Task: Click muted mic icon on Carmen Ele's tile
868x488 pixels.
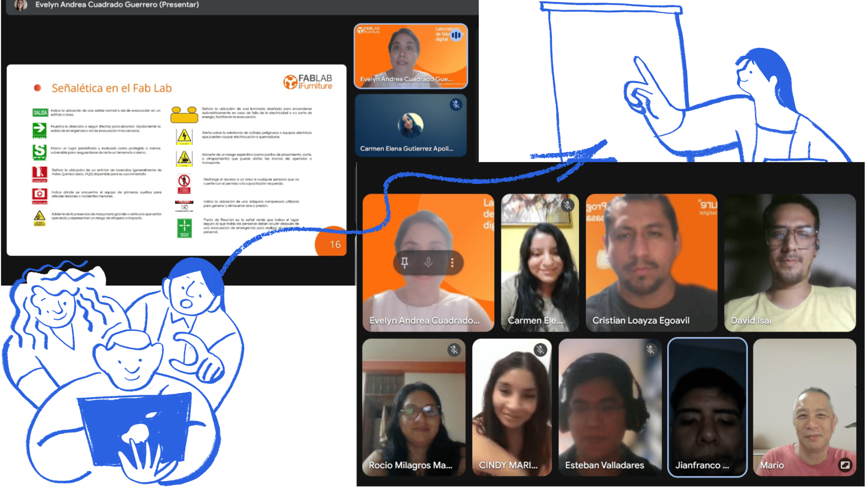Action: [567, 205]
